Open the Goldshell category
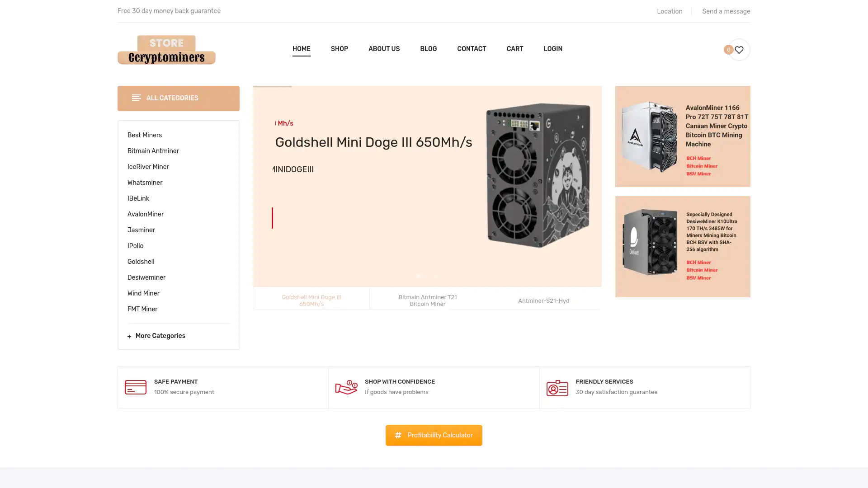This screenshot has height=488, width=868. pyautogui.click(x=141, y=262)
